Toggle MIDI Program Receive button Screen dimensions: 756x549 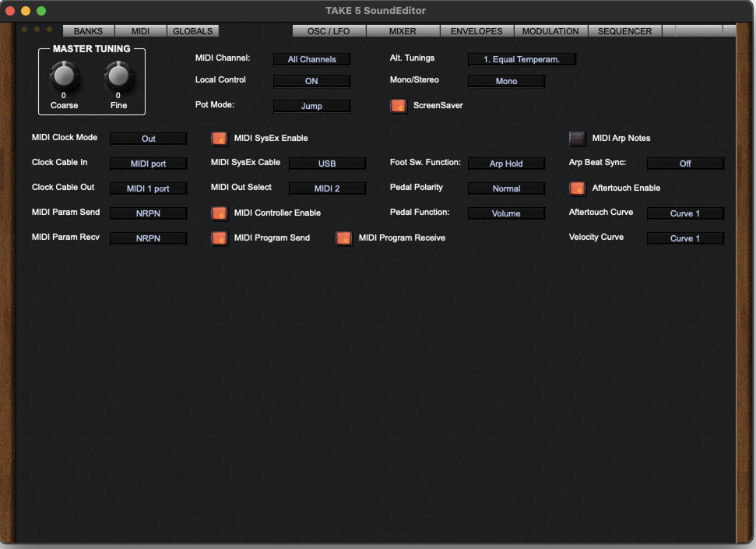click(x=343, y=238)
